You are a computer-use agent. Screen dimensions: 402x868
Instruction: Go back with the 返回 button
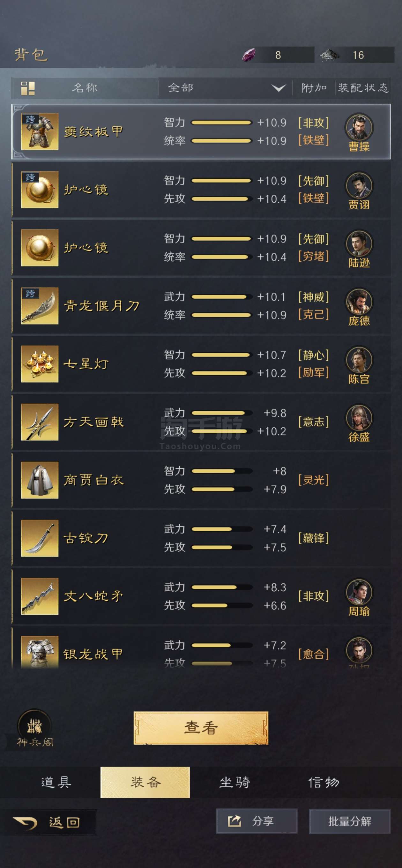coord(47,822)
